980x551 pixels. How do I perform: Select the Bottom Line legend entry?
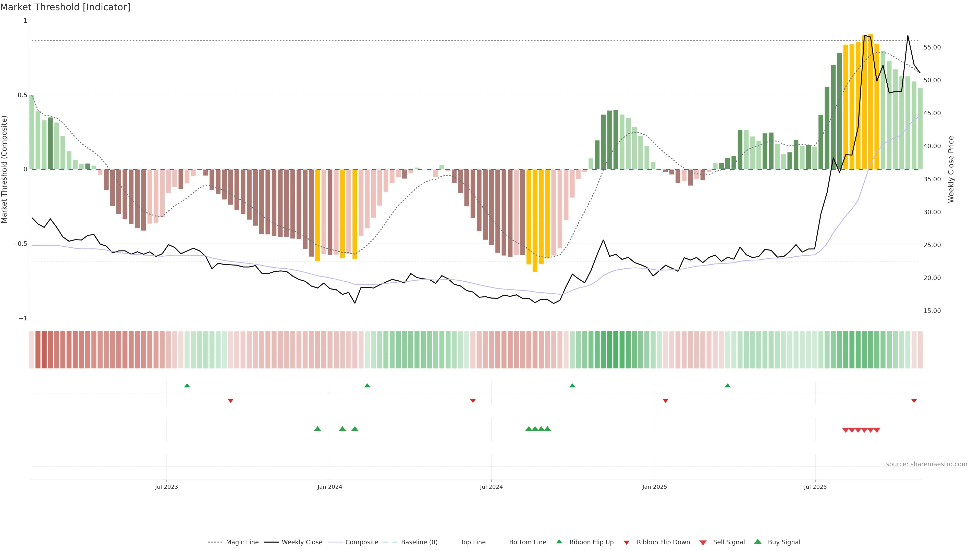(527, 542)
